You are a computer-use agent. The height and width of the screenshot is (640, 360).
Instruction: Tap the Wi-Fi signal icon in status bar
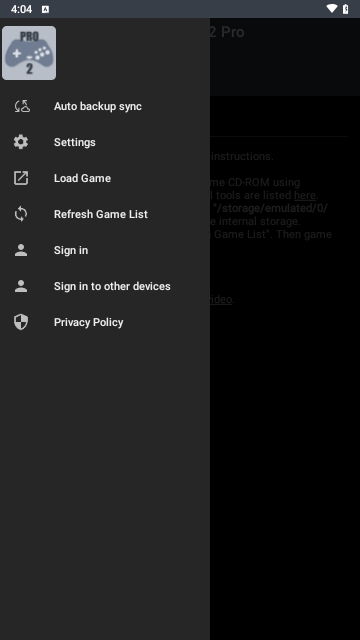tap(332, 9)
